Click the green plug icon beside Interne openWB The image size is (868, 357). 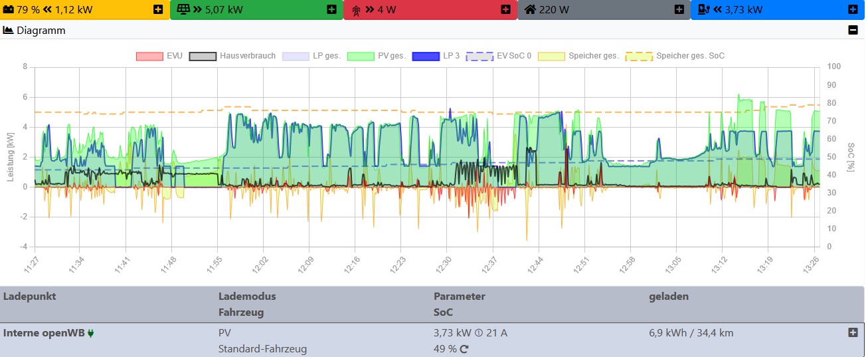(91, 333)
